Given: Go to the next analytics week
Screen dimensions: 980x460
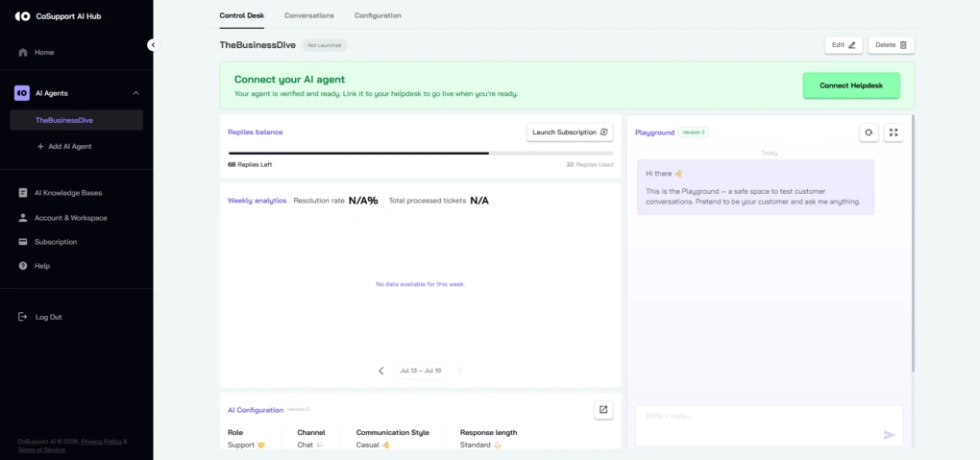Looking at the screenshot, I should point(459,371).
